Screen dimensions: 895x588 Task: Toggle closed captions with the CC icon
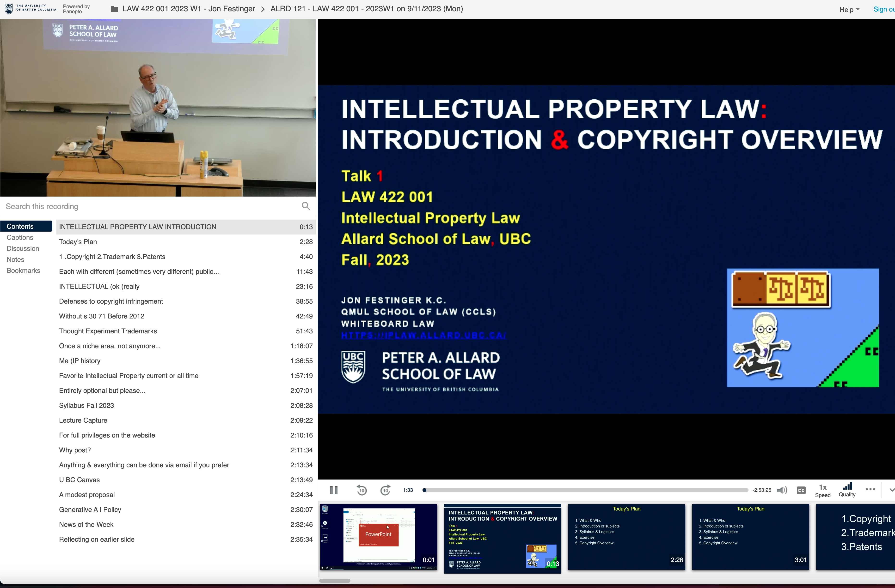tap(801, 490)
